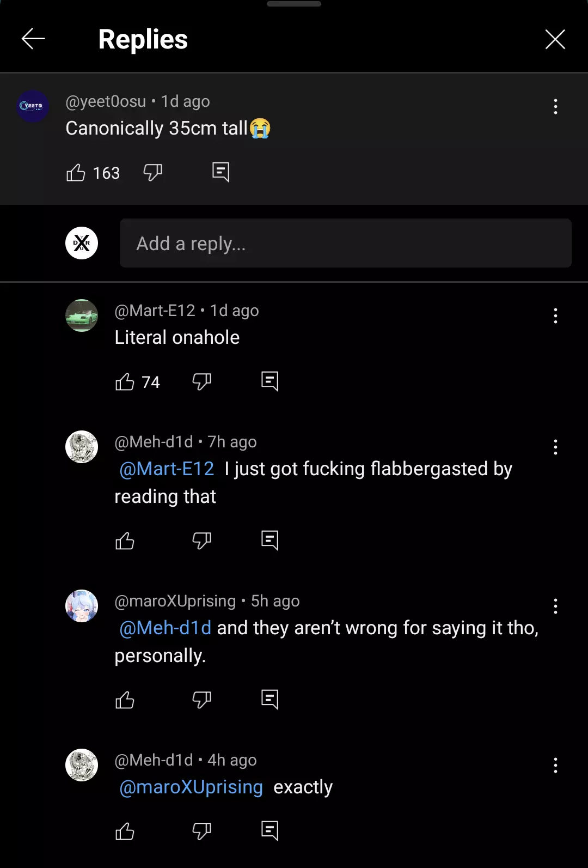Image resolution: width=588 pixels, height=868 pixels.
Task: Like the 'exactly' reply by @Meh-d1d
Action: tap(125, 831)
